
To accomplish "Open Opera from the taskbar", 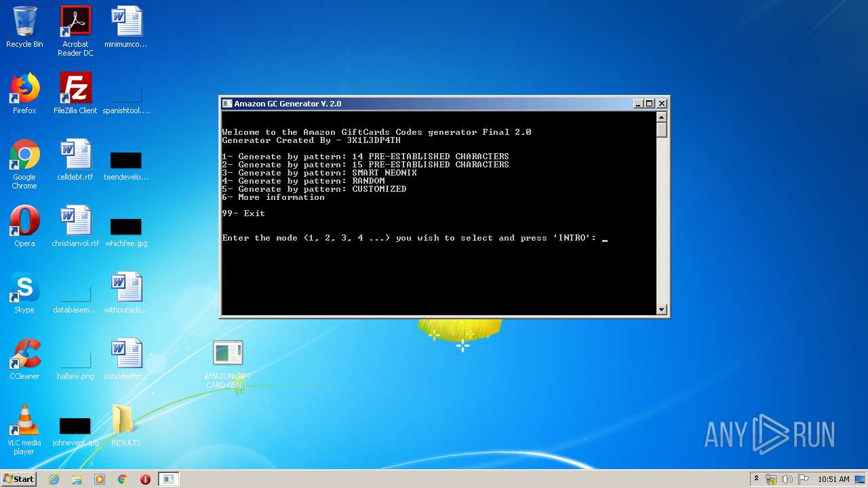I will click(145, 479).
